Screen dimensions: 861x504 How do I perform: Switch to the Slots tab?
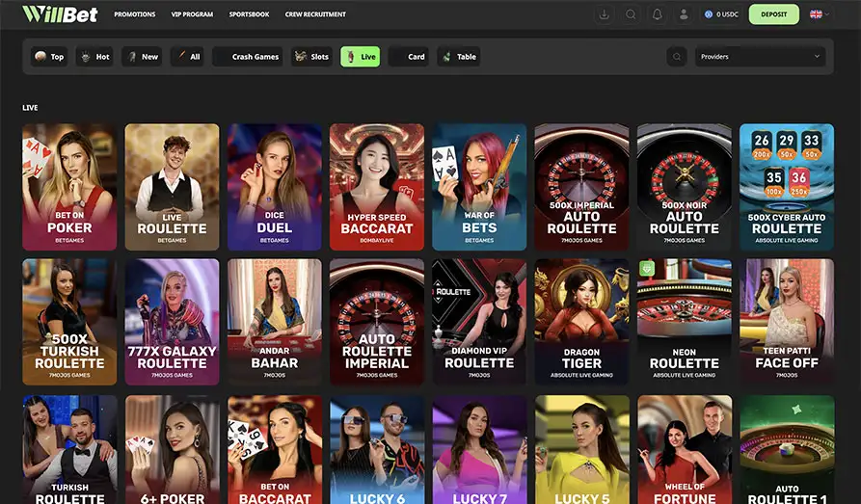(311, 57)
